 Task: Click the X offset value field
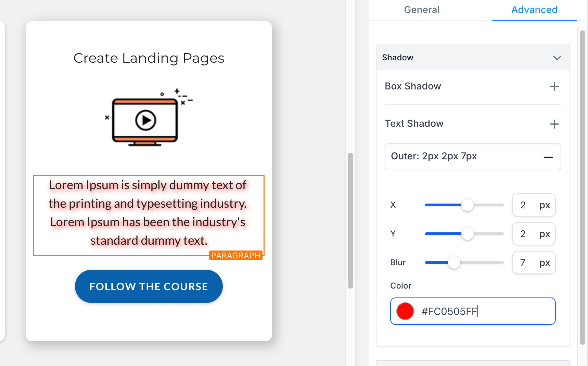coord(534,205)
